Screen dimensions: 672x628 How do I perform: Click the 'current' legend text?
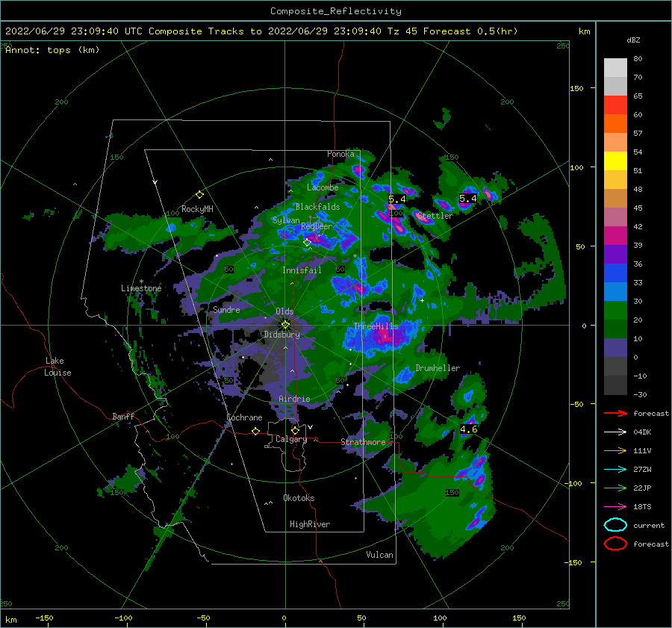[648, 525]
